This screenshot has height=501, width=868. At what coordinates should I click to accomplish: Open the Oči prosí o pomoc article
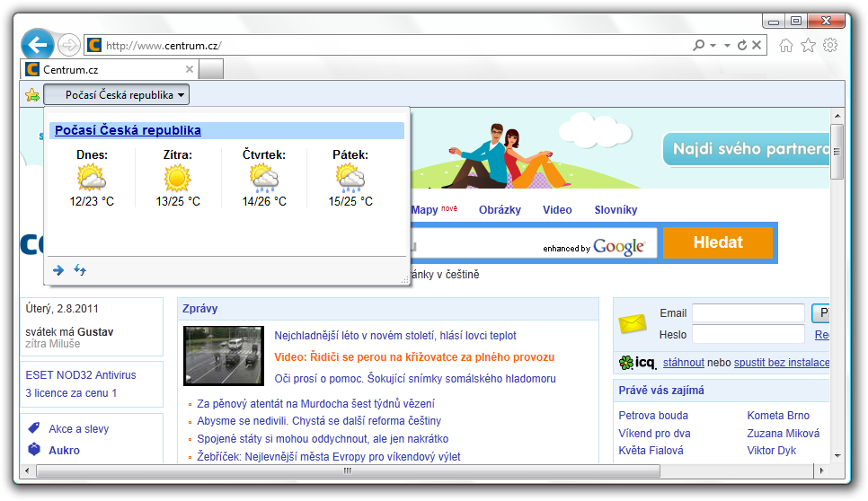[x=415, y=379]
